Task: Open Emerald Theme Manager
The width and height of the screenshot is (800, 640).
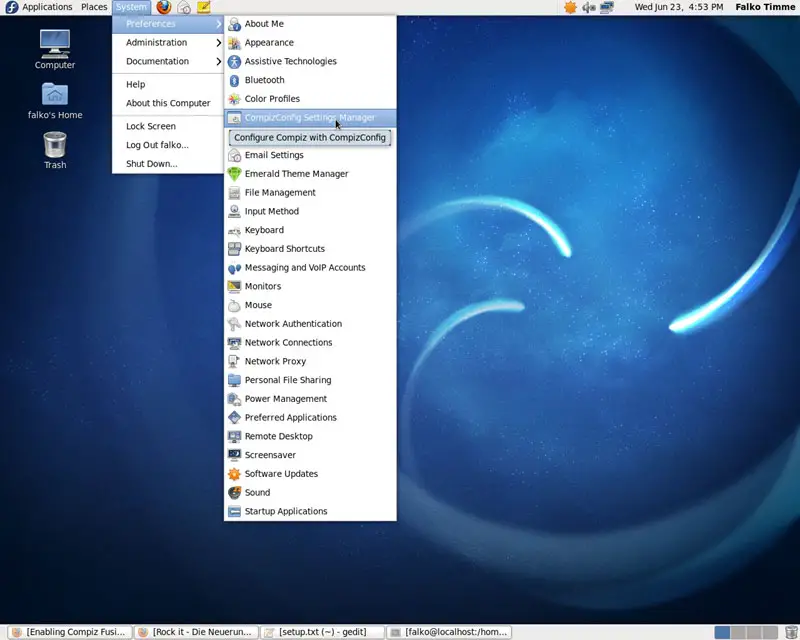Action: 310,174
